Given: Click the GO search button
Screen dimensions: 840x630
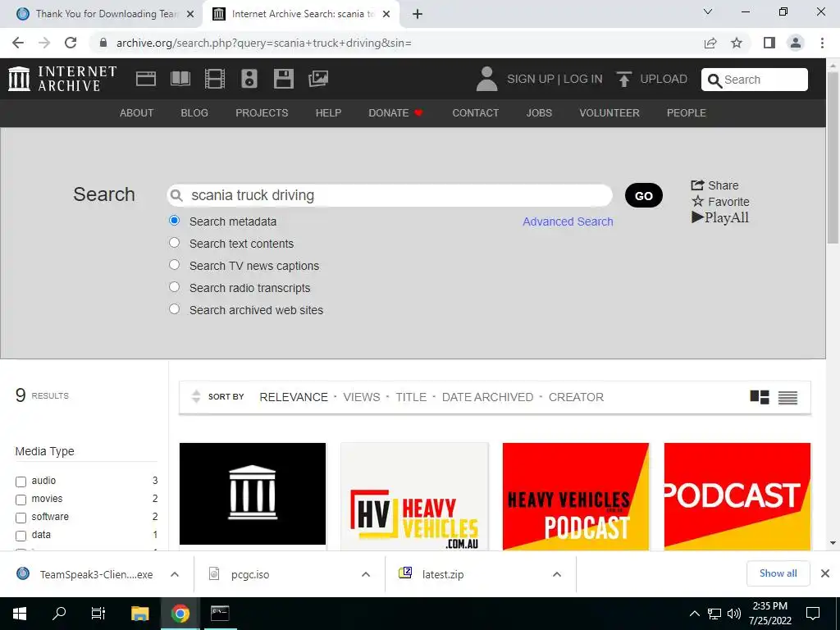Looking at the screenshot, I should coord(644,195).
